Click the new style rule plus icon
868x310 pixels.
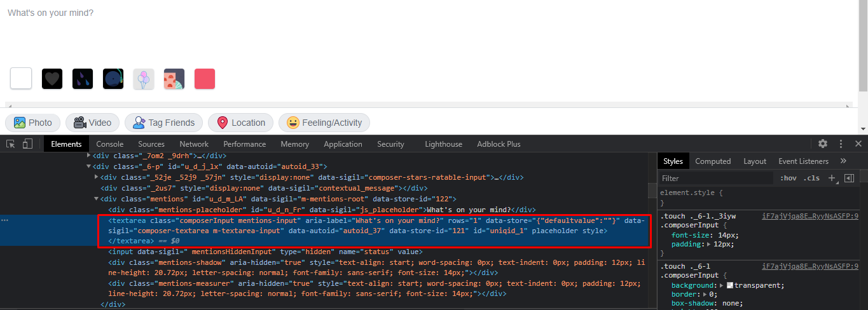click(832, 179)
